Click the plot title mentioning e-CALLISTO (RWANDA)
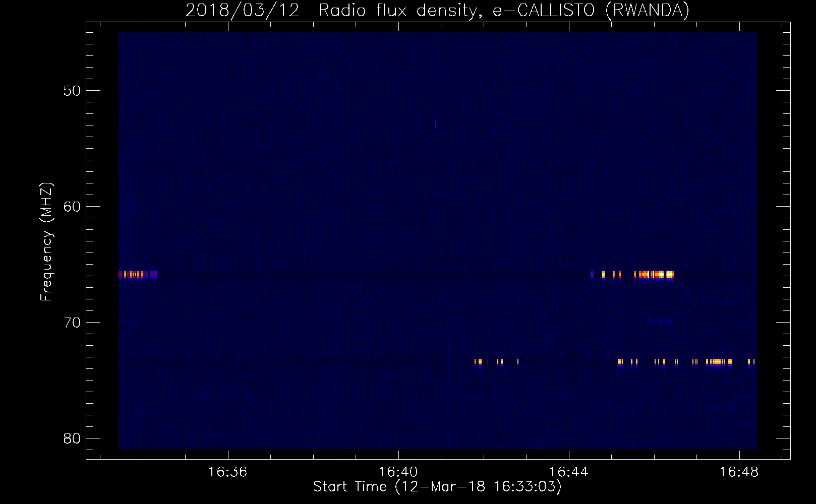This screenshot has height=504, width=816. [x=437, y=10]
